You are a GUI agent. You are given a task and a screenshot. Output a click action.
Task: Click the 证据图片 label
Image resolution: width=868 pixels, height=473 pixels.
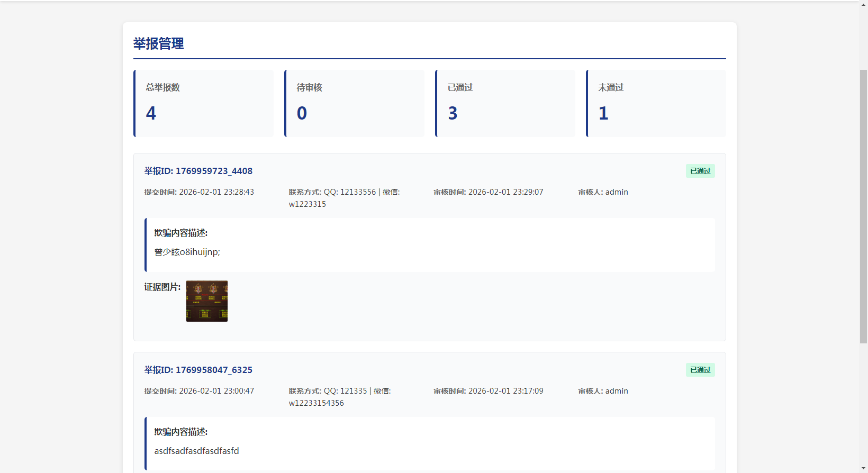[x=162, y=287]
